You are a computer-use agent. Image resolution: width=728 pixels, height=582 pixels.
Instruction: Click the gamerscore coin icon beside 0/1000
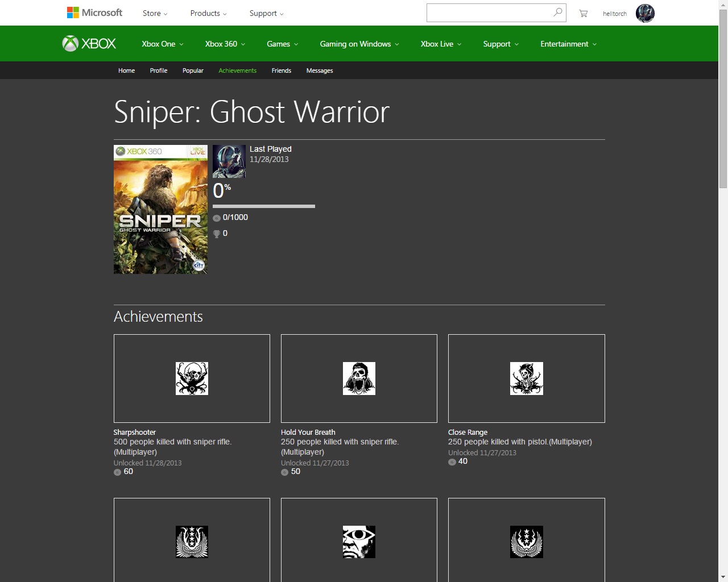point(217,218)
